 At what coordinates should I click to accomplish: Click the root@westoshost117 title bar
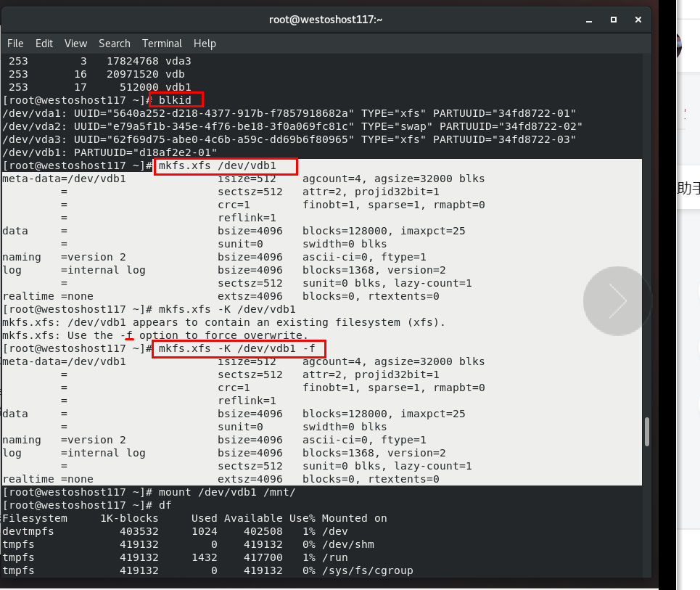326,19
